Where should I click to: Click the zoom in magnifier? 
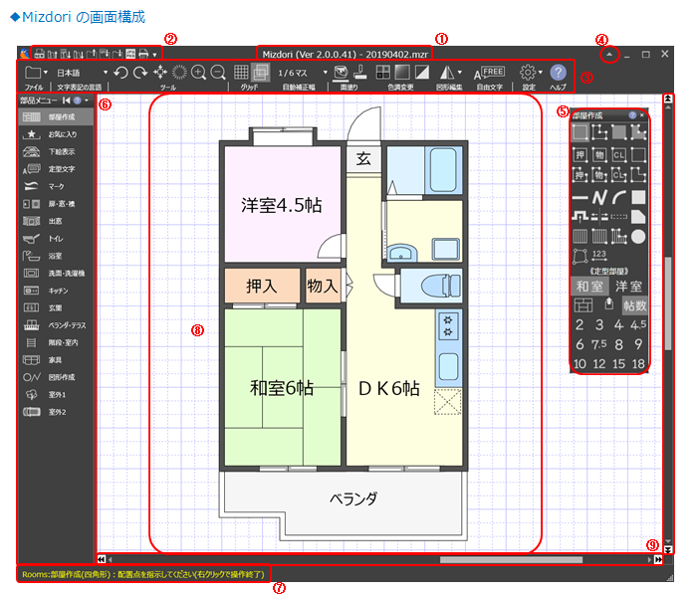(x=199, y=72)
